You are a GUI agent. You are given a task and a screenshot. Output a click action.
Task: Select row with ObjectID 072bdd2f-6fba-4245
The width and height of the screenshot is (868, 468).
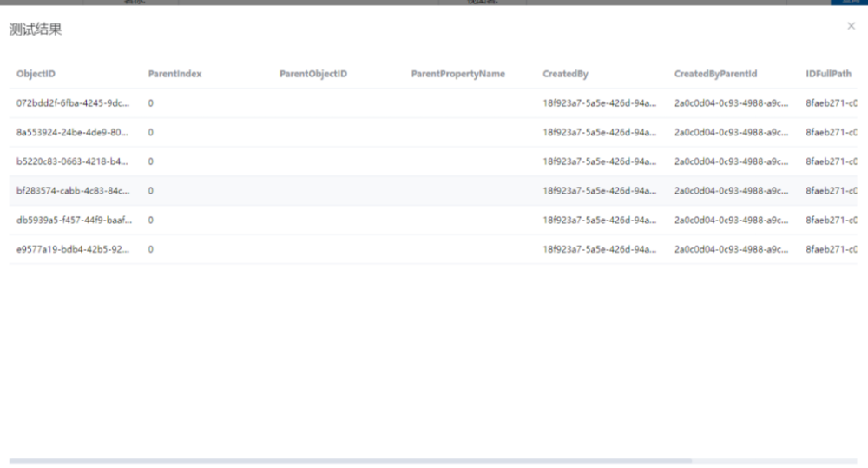point(73,103)
